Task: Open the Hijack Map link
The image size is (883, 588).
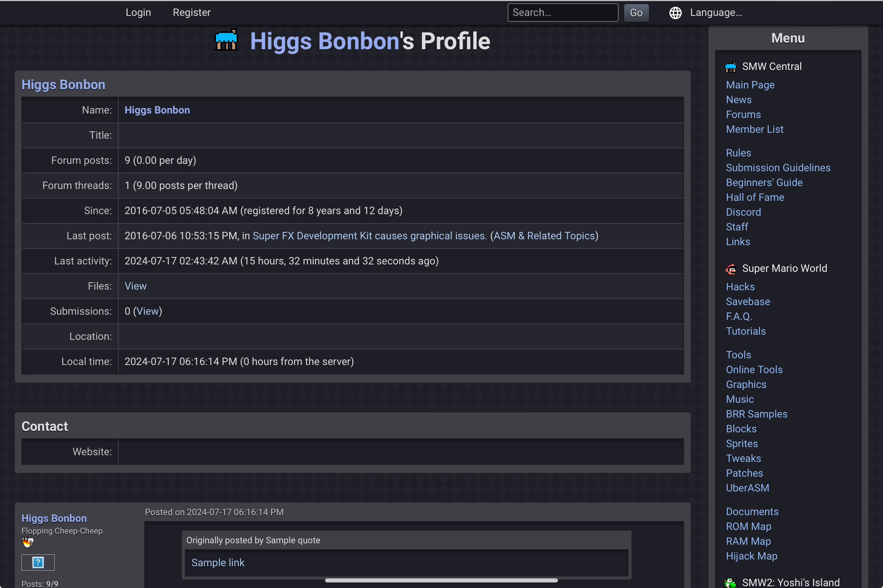Action: coord(751,556)
